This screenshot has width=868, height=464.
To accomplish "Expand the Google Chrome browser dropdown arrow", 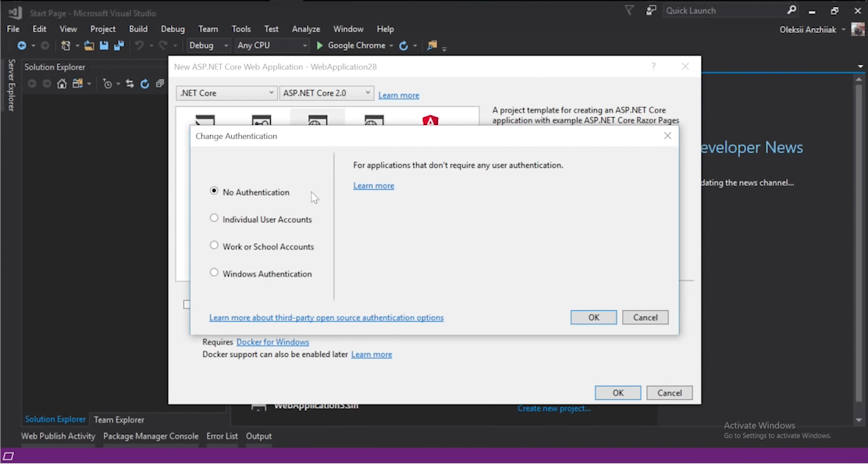I will (391, 46).
